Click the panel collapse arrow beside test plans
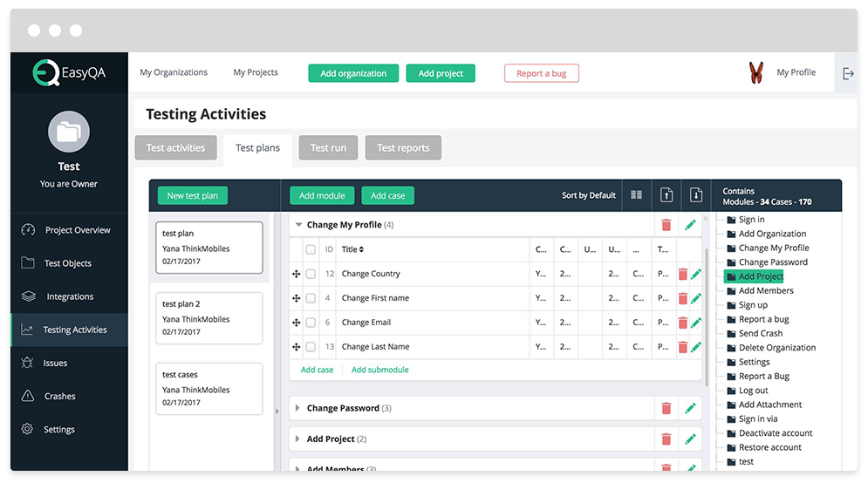The width and height of the screenshot is (868, 483). point(277,412)
